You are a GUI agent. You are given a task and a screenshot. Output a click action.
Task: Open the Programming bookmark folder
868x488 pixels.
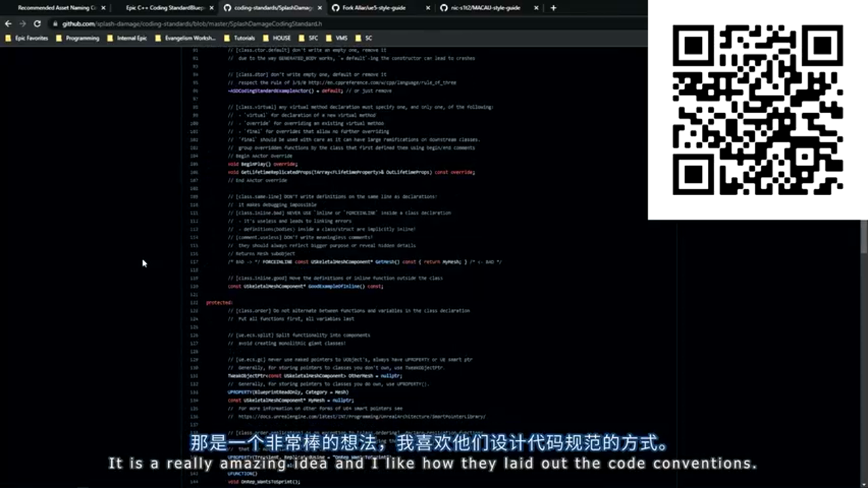pyautogui.click(x=78, y=39)
